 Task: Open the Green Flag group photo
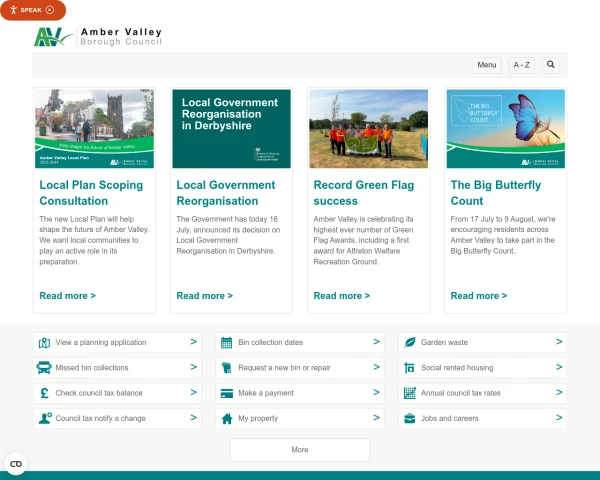(x=368, y=129)
